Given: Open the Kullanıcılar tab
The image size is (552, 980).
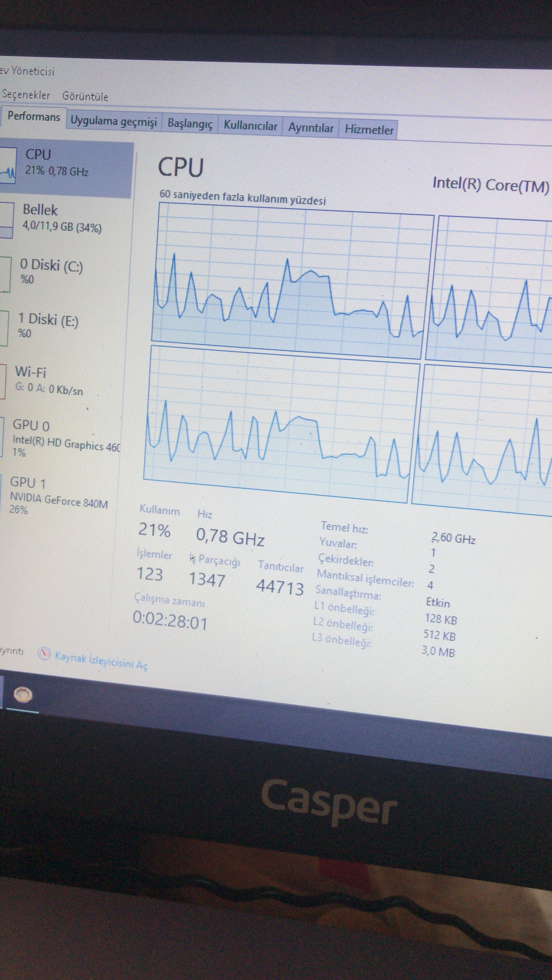Looking at the screenshot, I should point(250,126).
